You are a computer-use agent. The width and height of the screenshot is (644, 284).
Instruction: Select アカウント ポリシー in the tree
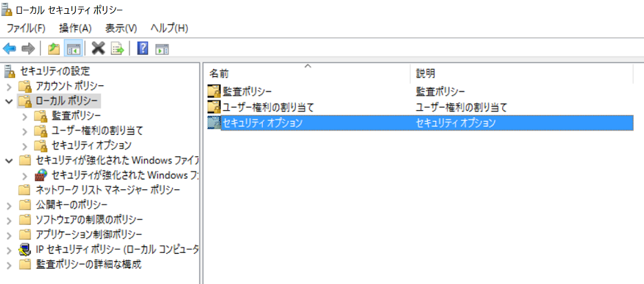click(x=69, y=86)
